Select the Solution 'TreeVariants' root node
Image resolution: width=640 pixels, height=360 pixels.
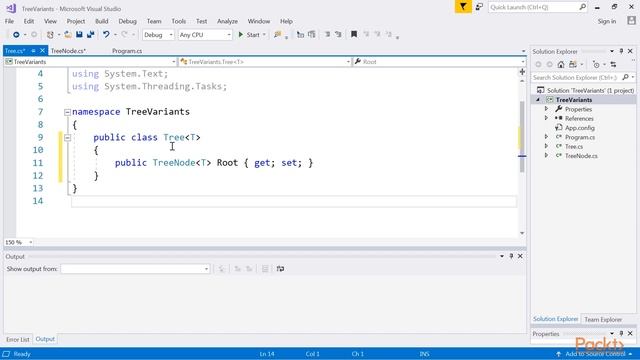586,91
